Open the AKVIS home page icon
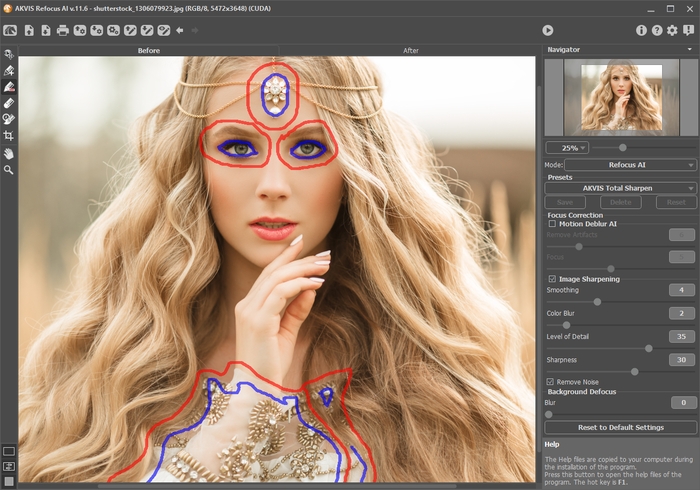Screen dimensions: 700x490 pyautogui.click(x=10, y=30)
